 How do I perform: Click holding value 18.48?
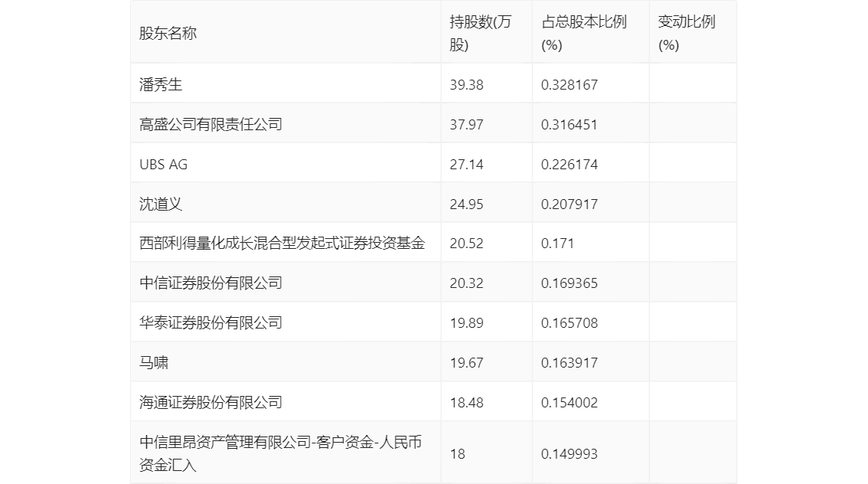467,403
